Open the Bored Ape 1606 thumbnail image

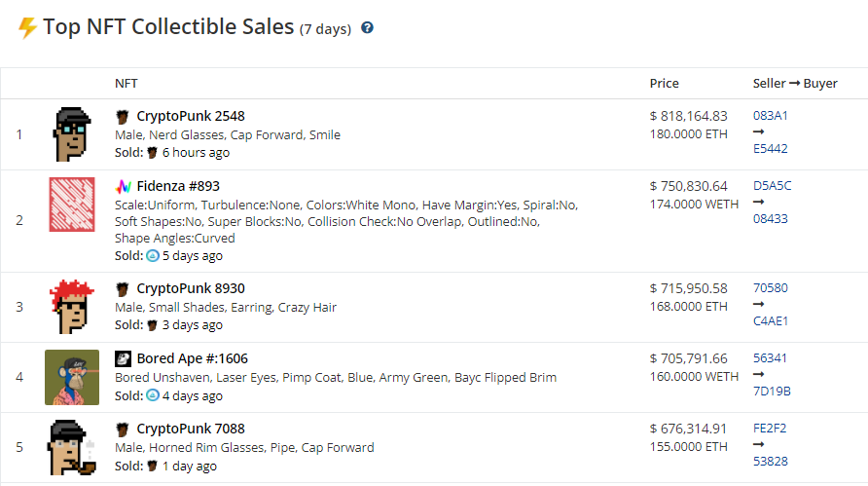coord(72,377)
